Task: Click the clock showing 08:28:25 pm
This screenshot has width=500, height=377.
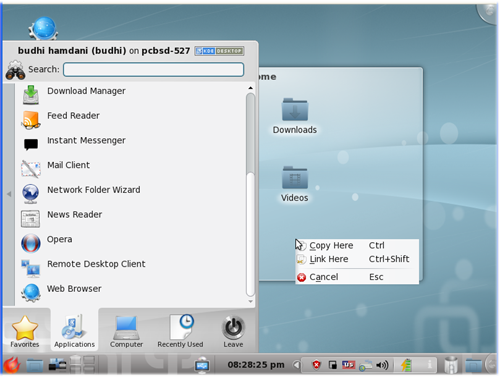Action: click(256, 365)
